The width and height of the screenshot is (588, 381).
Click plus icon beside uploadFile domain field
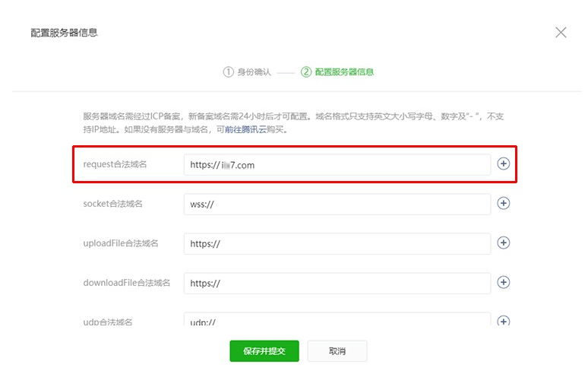coord(503,243)
